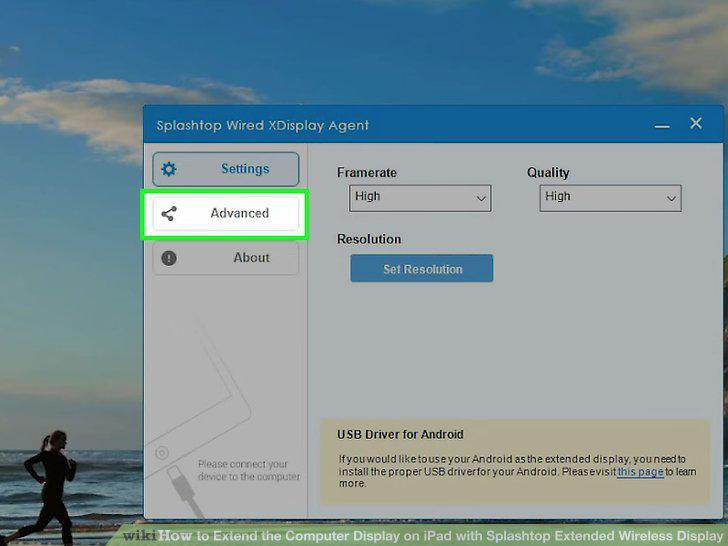728x546 pixels.
Task: Click the Quality label
Action: (x=548, y=173)
